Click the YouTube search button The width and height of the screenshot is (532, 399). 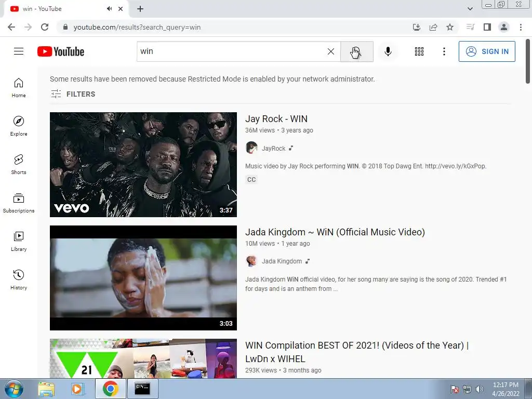(356, 51)
